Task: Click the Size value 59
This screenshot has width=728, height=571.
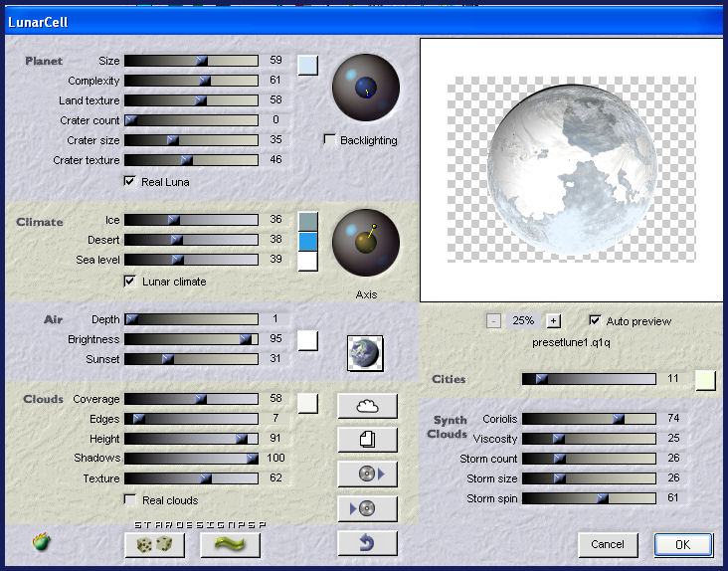Action: click(x=275, y=61)
